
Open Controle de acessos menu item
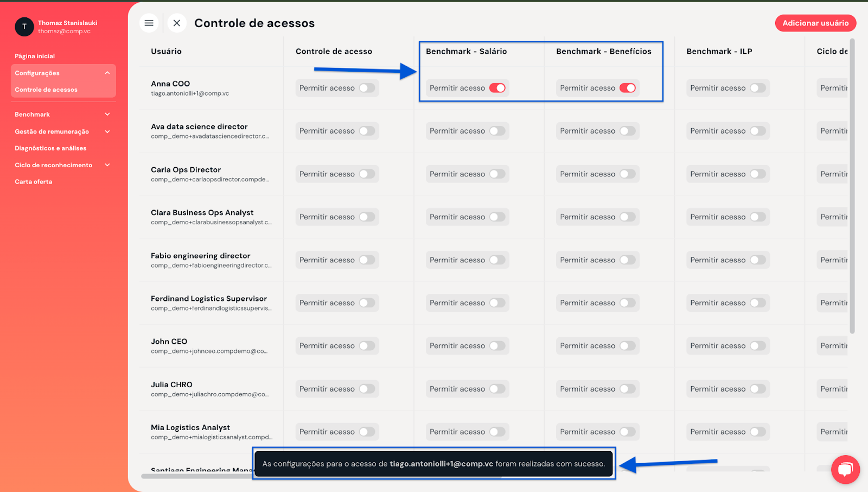pyautogui.click(x=46, y=90)
